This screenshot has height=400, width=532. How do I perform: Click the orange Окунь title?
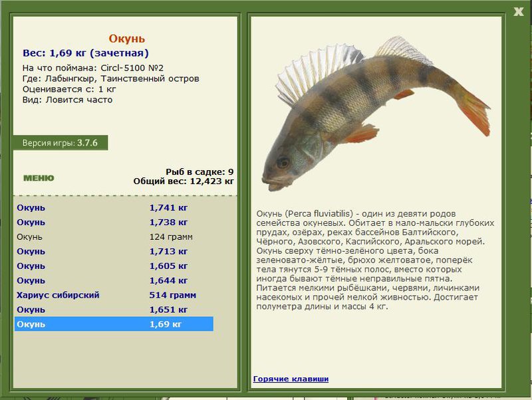tap(126, 39)
